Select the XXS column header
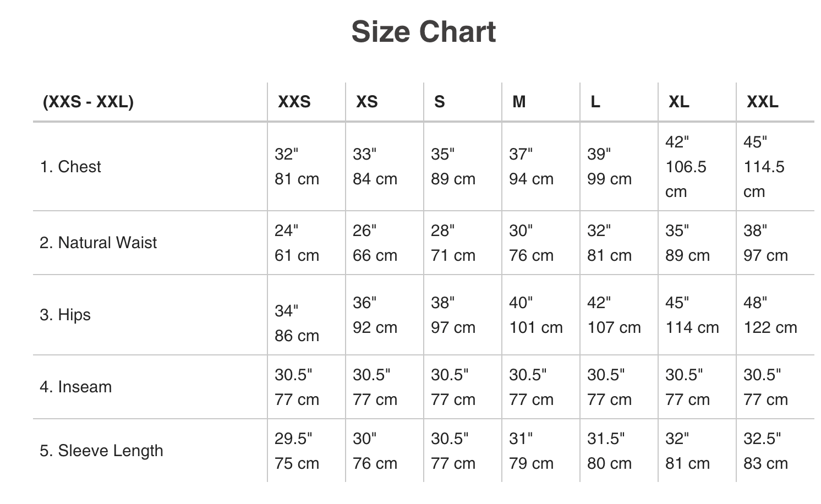821x504 pixels. (294, 102)
